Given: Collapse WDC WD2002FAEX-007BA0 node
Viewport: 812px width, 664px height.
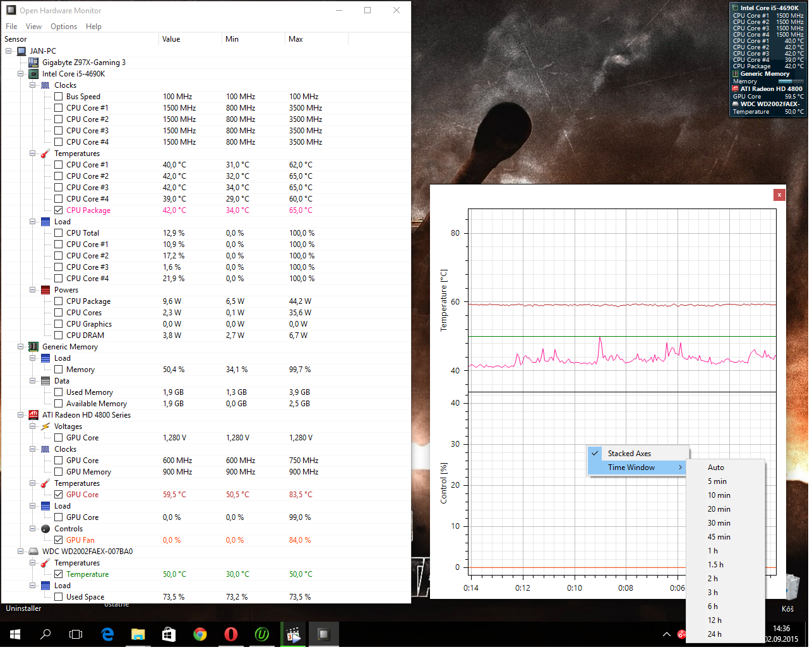Looking at the screenshot, I should pyautogui.click(x=21, y=552).
